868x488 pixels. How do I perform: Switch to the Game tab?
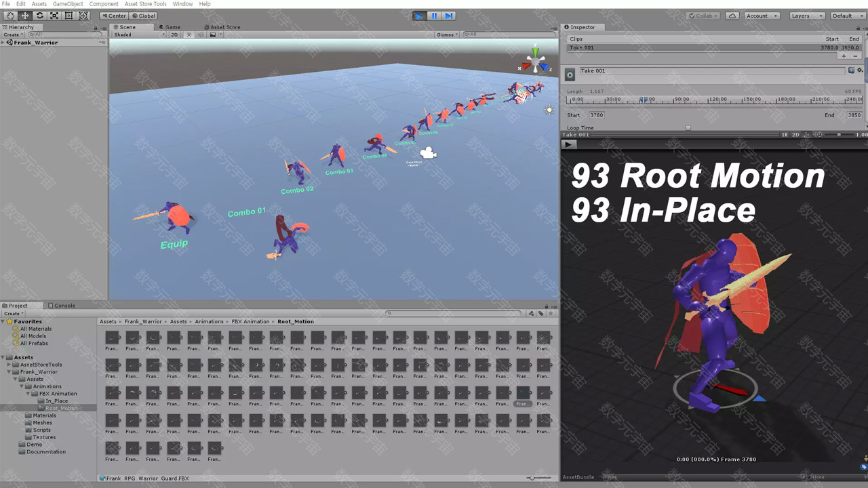coord(170,27)
